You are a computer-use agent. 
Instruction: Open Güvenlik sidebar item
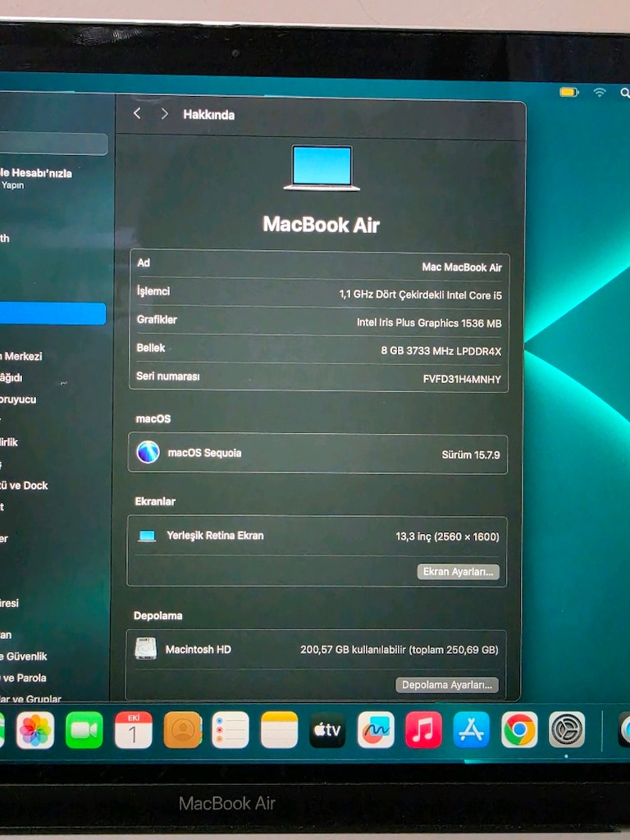tap(25, 656)
